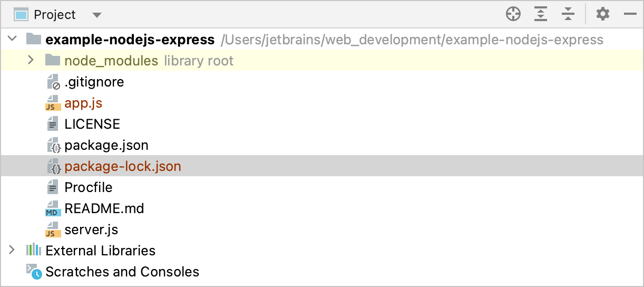Click the app.js JavaScript file icon
This screenshot has width=644, height=287.
pyautogui.click(x=52, y=103)
